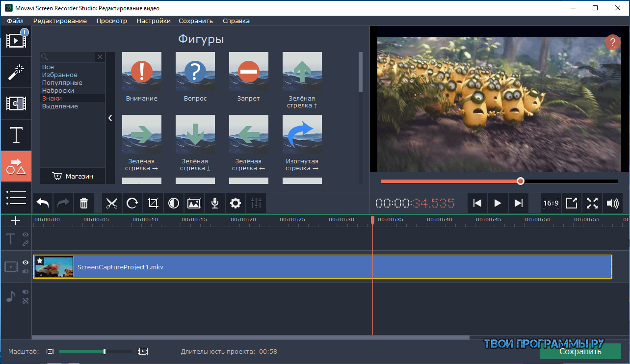Toggle visibility of the video track
The image size is (630, 364).
[26, 262]
